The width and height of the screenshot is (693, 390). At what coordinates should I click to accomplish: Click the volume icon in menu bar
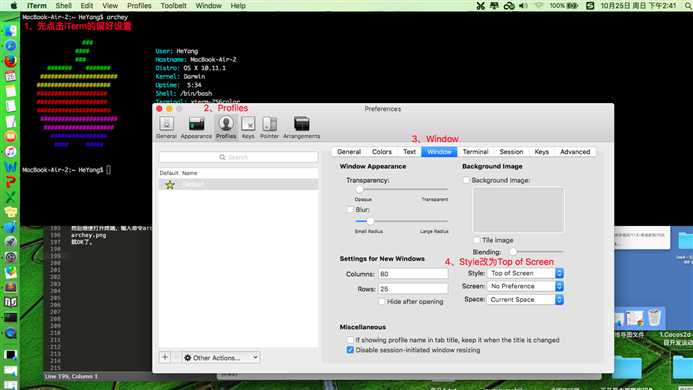[x=523, y=6]
